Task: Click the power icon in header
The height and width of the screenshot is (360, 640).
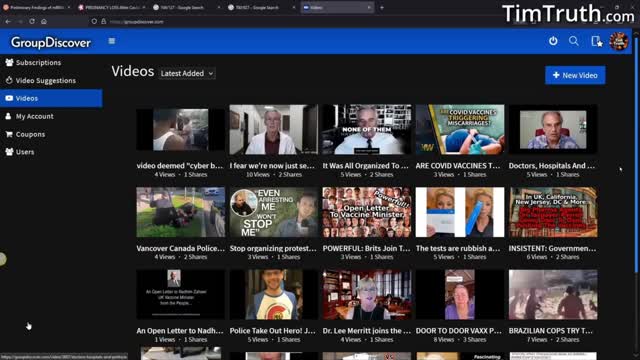Action: (x=553, y=41)
